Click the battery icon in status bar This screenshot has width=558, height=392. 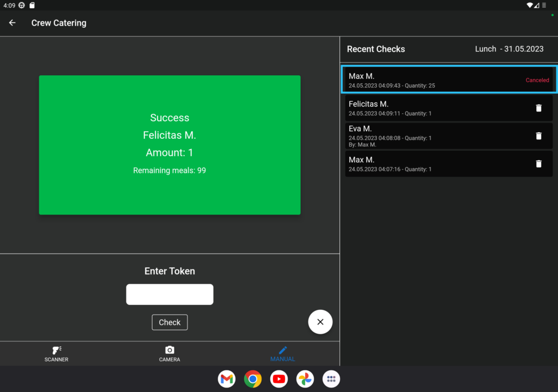coord(544,5)
